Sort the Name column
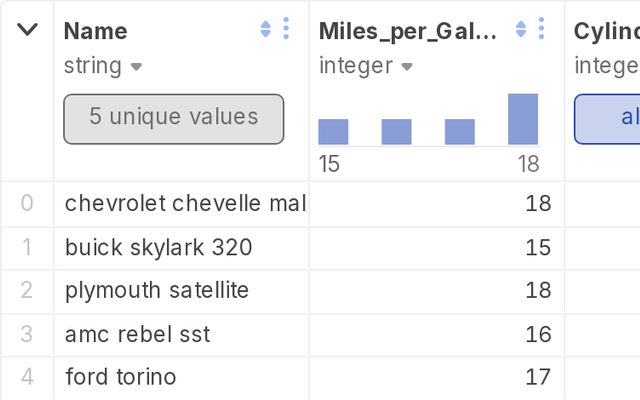Image resolution: width=640 pixels, height=400 pixels. click(266, 30)
